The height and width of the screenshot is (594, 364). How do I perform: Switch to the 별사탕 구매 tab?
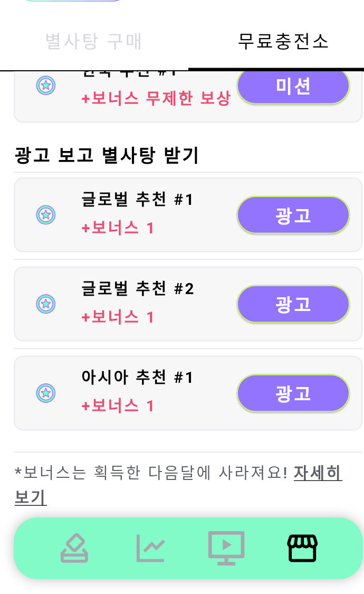click(x=93, y=41)
